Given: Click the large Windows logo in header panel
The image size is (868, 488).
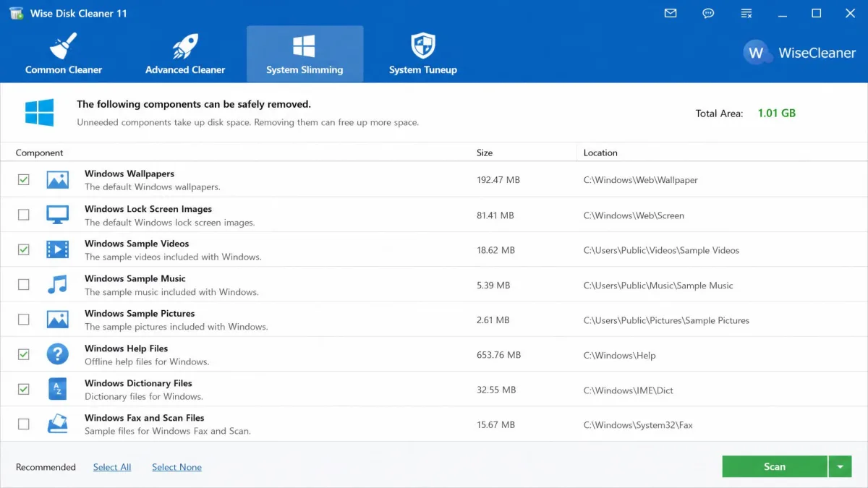Looking at the screenshot, I should [39, 113].
